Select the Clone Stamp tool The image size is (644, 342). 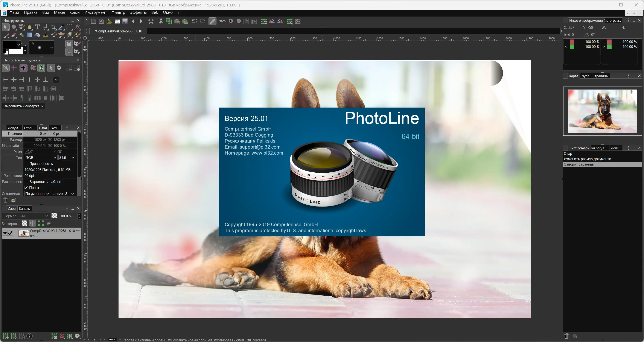pyautogui.click(x=45, y=35)
